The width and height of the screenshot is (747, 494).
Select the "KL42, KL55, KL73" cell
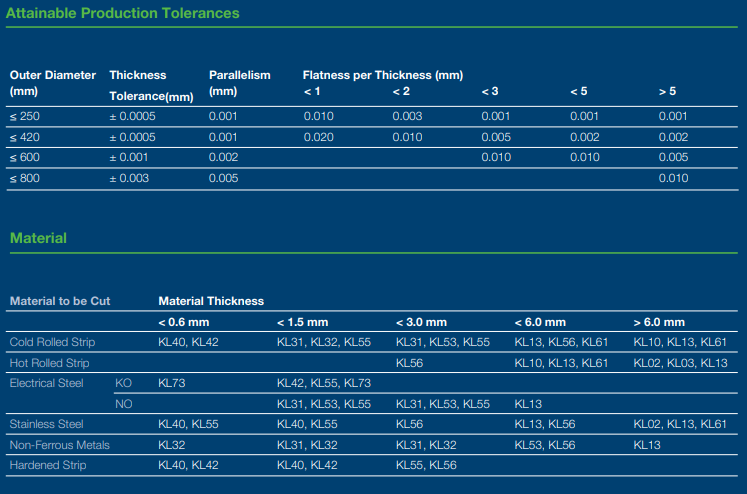click(x=324, y=383)
